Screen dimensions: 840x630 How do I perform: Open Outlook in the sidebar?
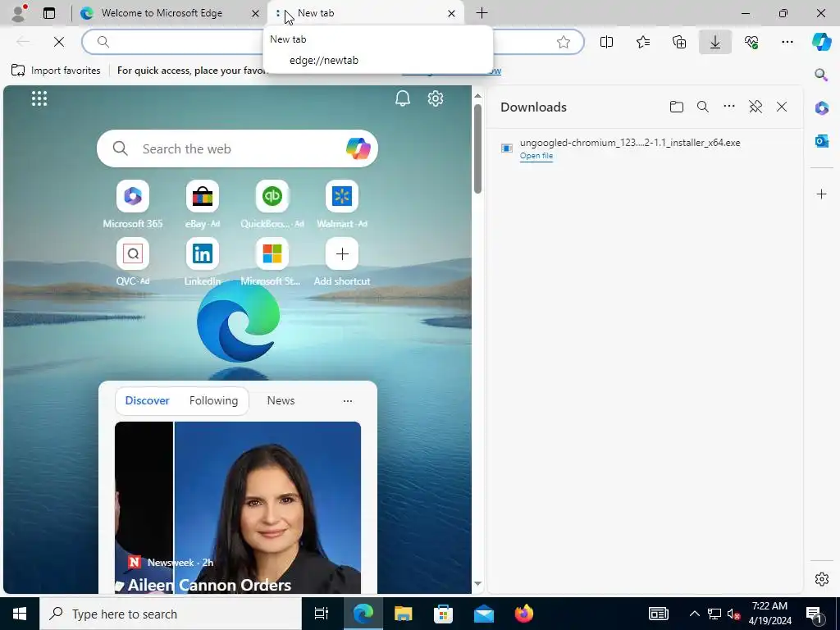(822, 141)
